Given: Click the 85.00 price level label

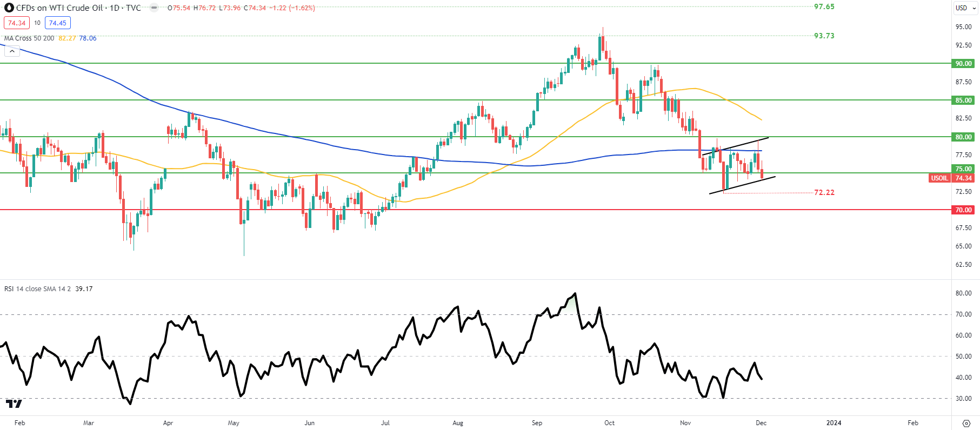Looking at the screenshot, I should [963, 100].
